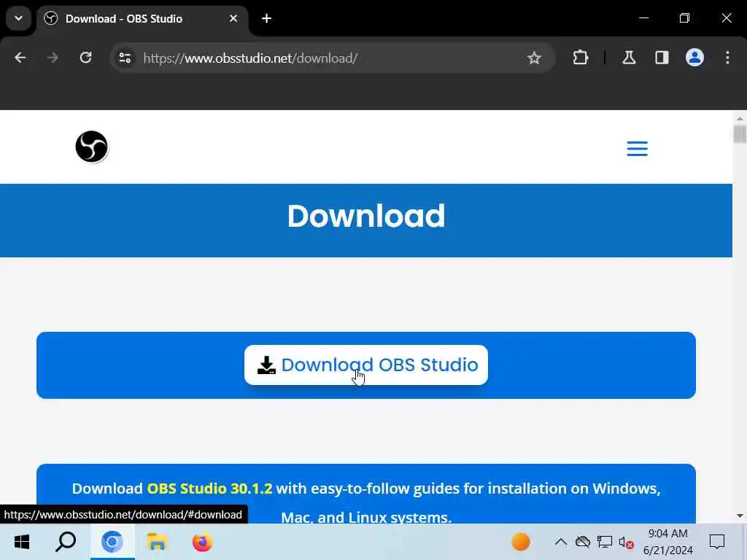Expand the tab search dropdown
This screenshot has height=560, width=747.
coord(18,18)
